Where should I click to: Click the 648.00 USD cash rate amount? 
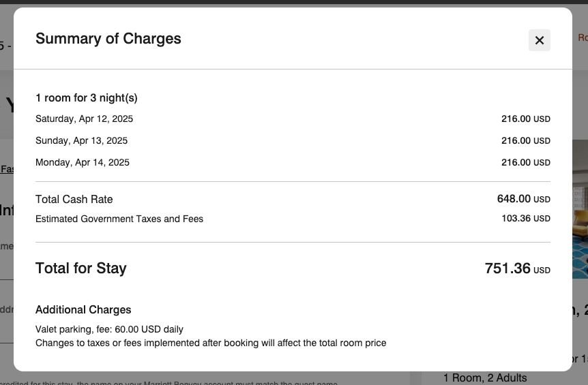pyautogui.click(x=523, y=200)
